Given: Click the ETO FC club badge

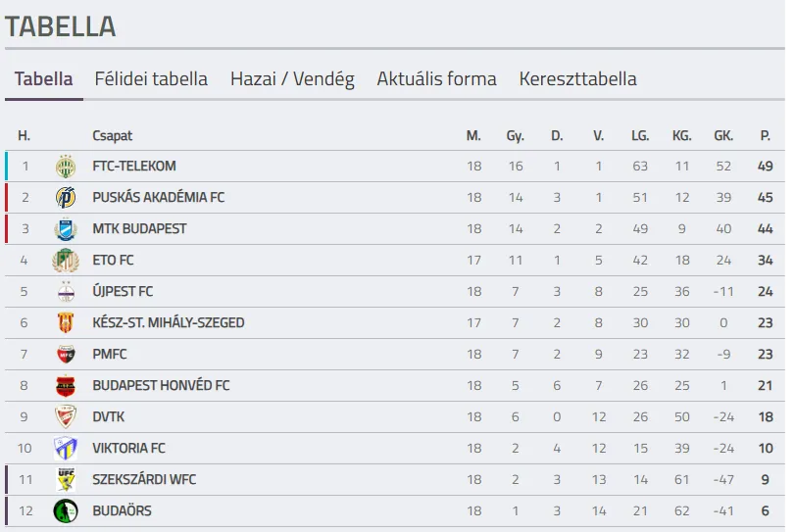Looking at the screenshot, I should 66,261.
